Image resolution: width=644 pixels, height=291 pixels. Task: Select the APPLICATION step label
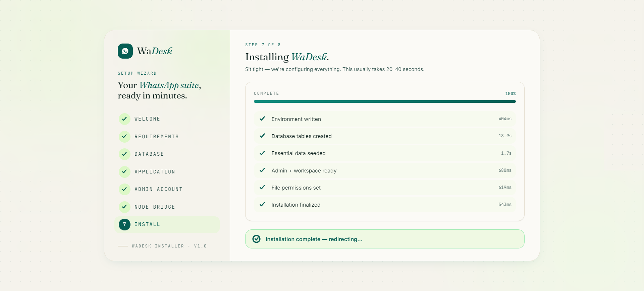155,172
